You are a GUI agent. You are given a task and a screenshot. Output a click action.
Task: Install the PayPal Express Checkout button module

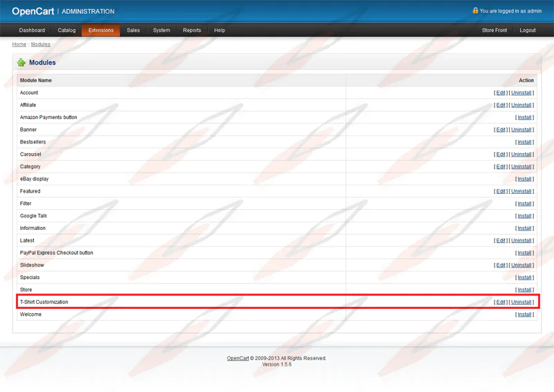click(524, 253)
